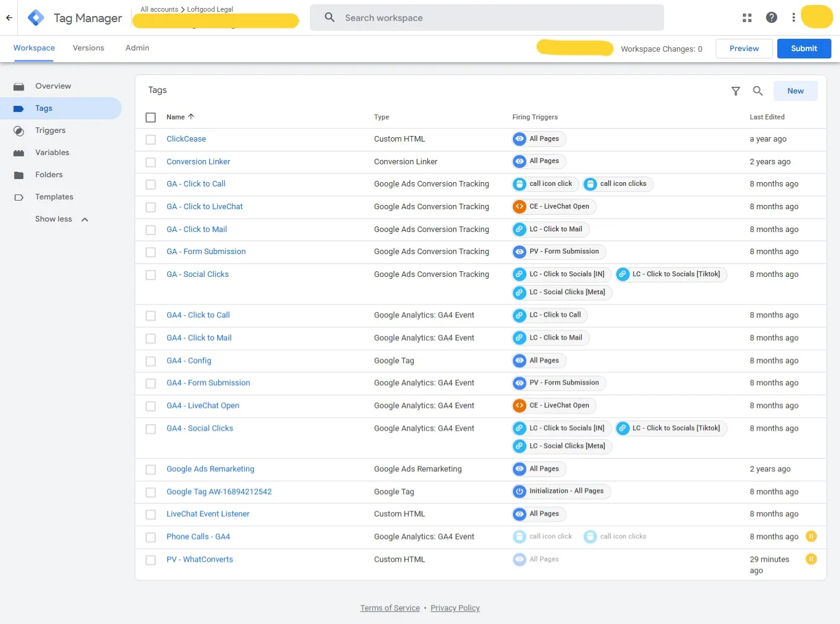This screenshot has width=840, height=624.
Task: Select the GA4 - Config row checkbox
Action: [151, 361]
